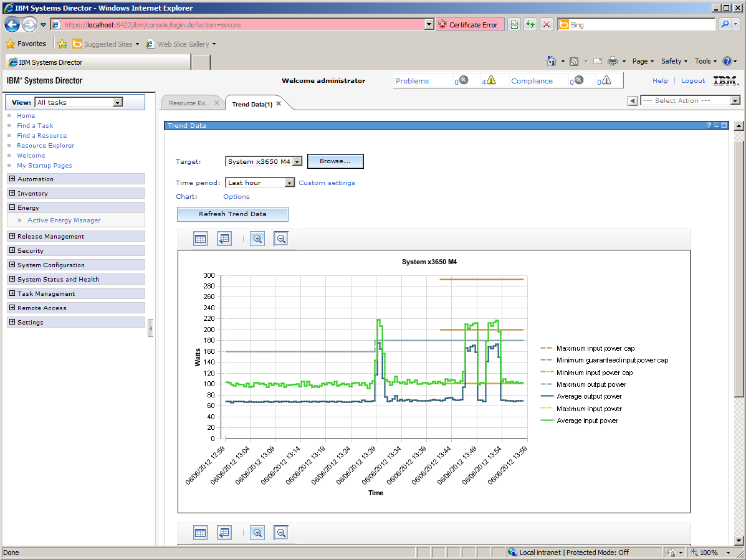The height and width of the screenshot is (560, 746).
Task: Click the Bing search magnifier icon
Action: pyautogui.click(x=725, y=24)
